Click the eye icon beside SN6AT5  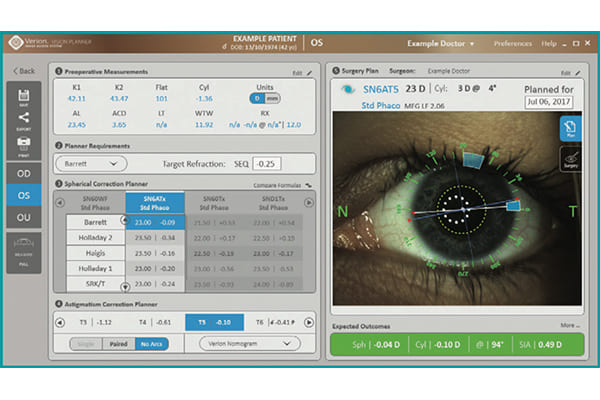point(347,89)
